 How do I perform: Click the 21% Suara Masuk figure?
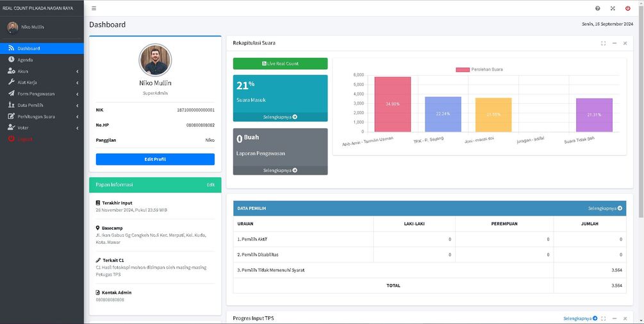pyautogui.click(x=245, y=85)
